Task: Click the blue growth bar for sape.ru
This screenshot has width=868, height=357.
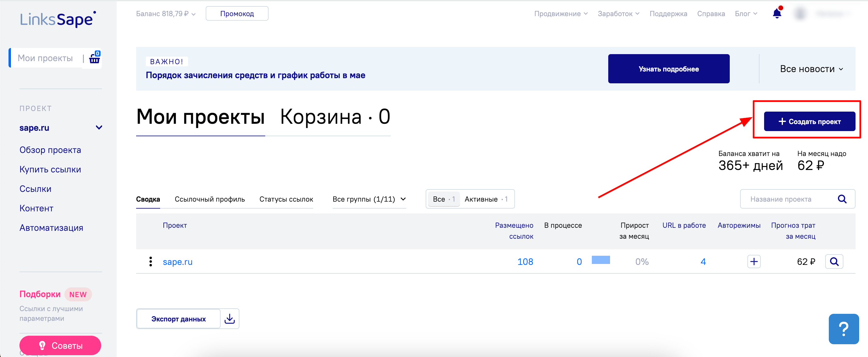Action: click(600, 260)
